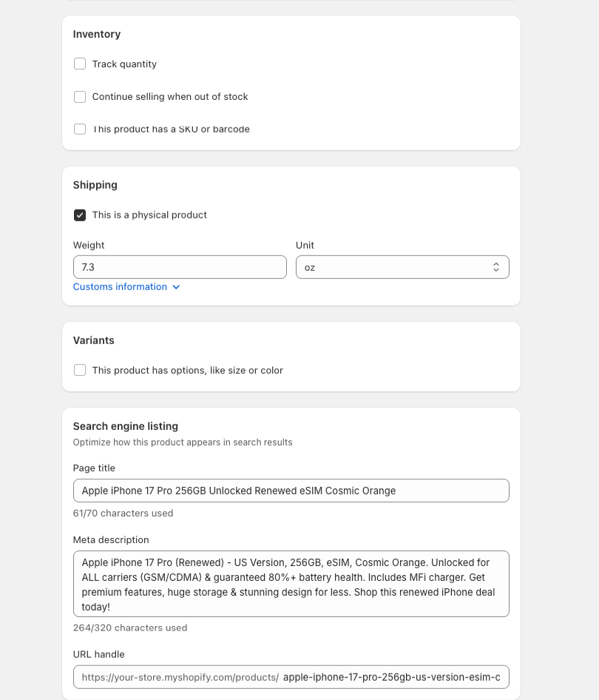Image resolution: width=599 pixels, height=700 pixels.
Task: Click the Search engine listing heading
Action: tap(125, 426)
